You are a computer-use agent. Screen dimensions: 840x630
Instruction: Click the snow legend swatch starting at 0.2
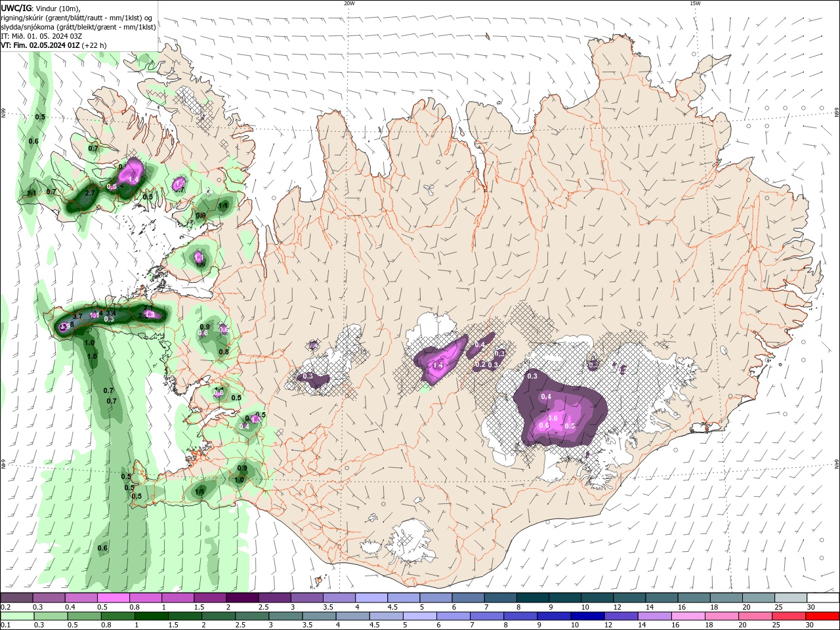click(16, 598)
